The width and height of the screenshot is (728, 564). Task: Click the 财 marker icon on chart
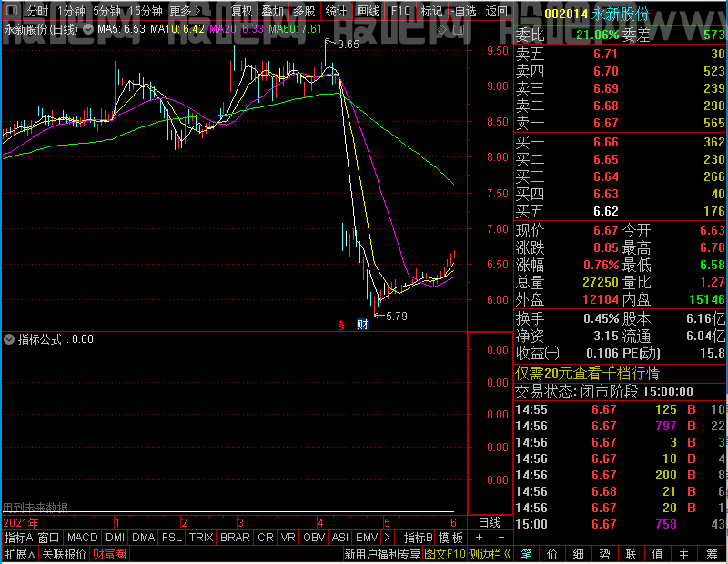tap(362, 325)
